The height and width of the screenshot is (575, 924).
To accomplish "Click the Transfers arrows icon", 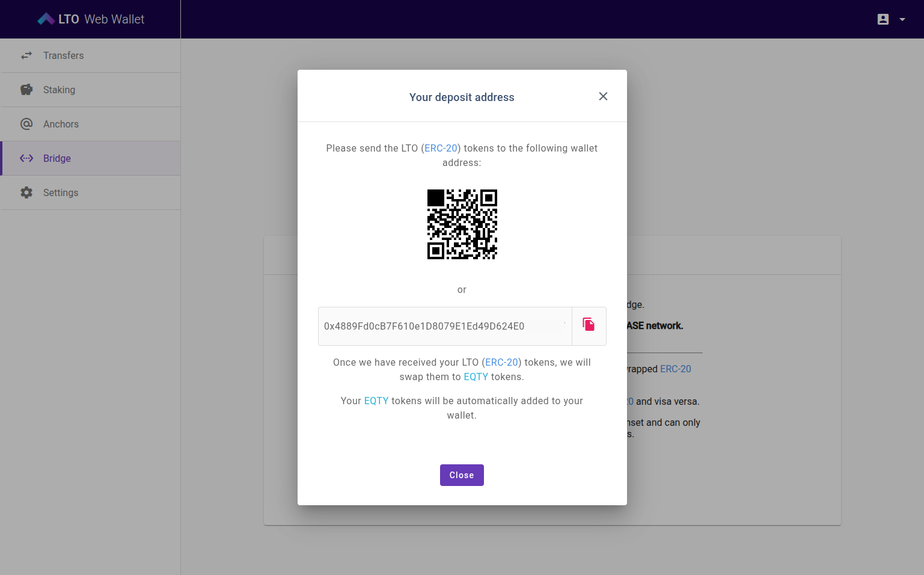I will tap(26, 55).
